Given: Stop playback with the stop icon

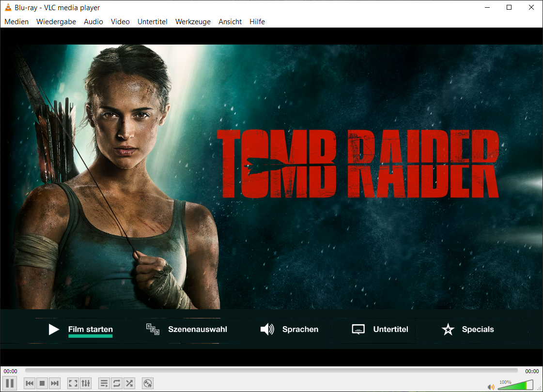Looking at the screenshot, I should [x=42, y=383].
